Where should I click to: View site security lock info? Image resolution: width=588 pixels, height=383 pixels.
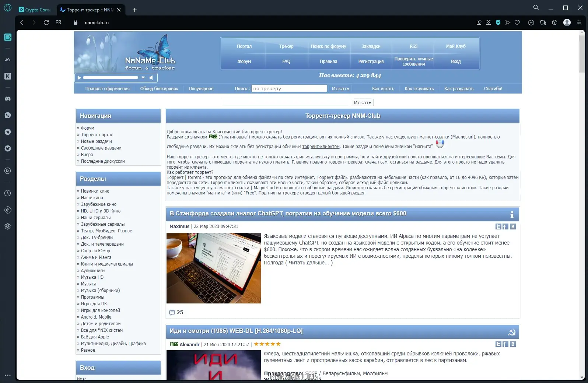[x=76, y=22]
